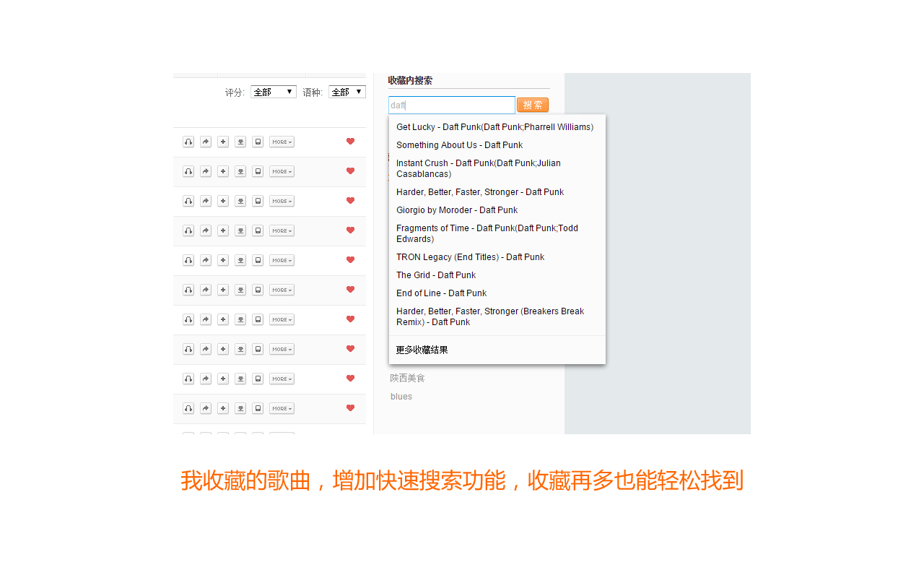Pick 'Harder, Better, Faster, Stronger (Breakers Break Remix)'
The width and height of the screenshot is (924, 578).
(497, 316)
